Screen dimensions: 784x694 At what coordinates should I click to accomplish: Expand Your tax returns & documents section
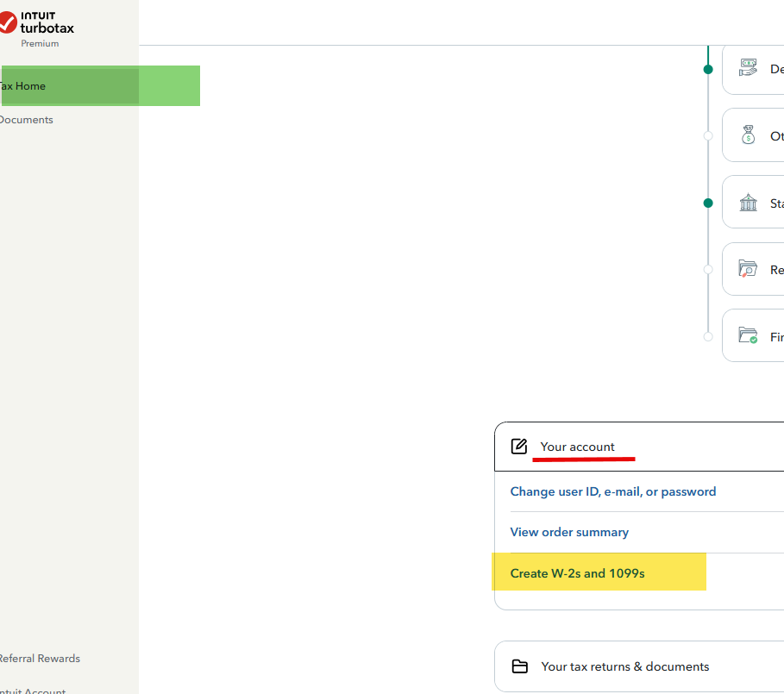tap(624, 666)
